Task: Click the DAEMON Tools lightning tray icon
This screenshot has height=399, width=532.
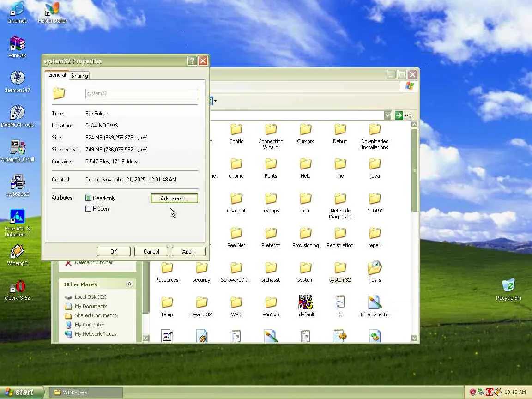Action: click(489, 392)
